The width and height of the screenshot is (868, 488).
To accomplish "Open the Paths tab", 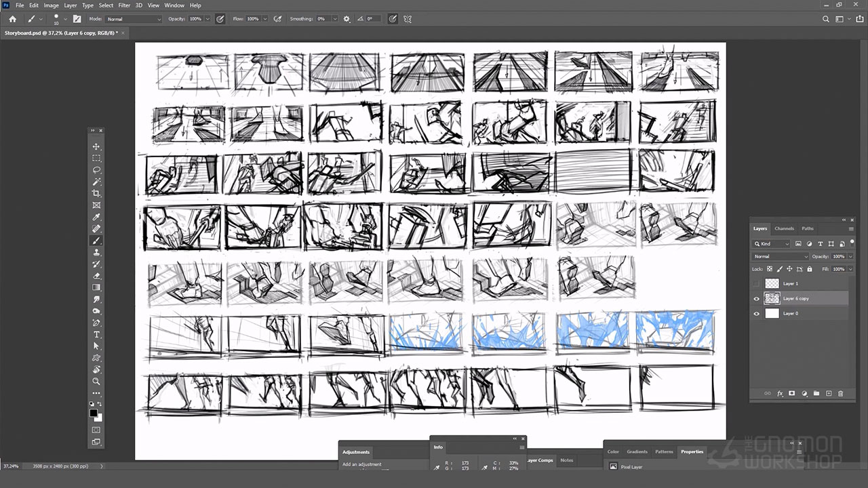I will click(x=807, y=228).
